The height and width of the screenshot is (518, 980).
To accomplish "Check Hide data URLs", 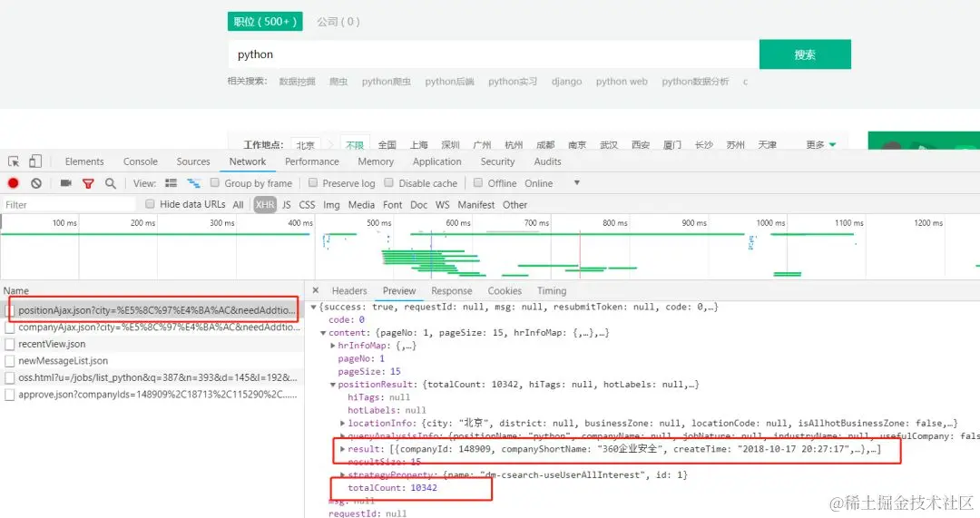I will pyautogui.click(x=150, y=204).
